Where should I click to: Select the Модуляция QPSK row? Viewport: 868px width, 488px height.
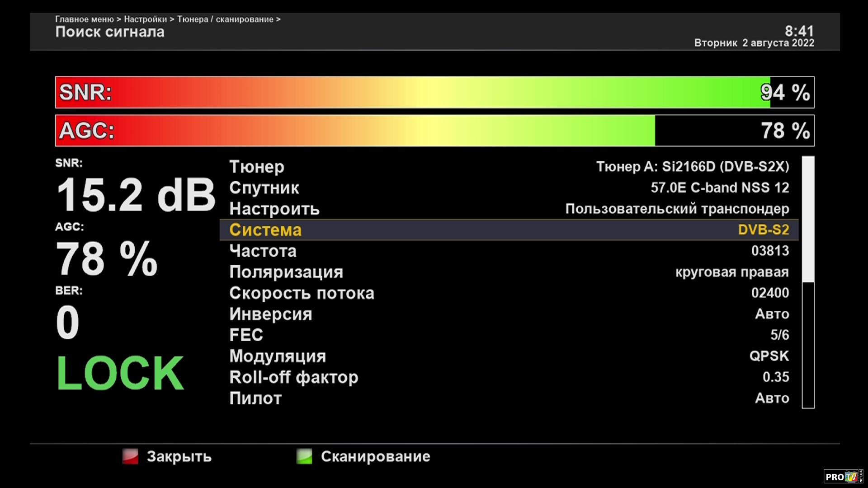[x=509, y=356]
